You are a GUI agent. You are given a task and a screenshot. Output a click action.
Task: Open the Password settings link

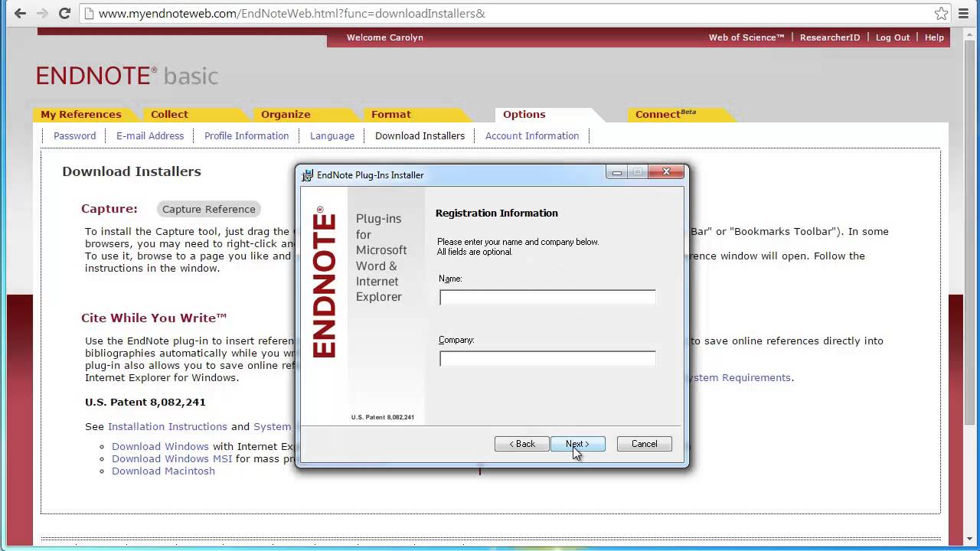pos(75,135)
